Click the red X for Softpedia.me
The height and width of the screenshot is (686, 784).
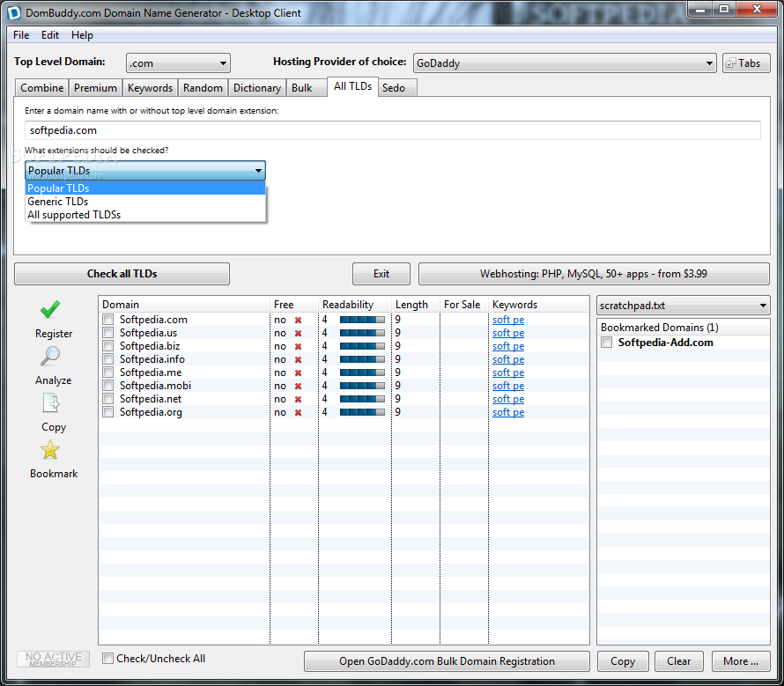click(x=298, y=373)
